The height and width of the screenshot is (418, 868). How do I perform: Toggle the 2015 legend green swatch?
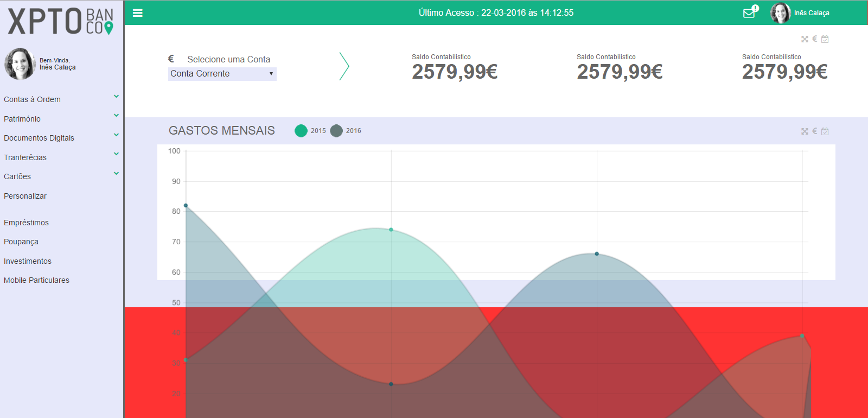[301, 131]
